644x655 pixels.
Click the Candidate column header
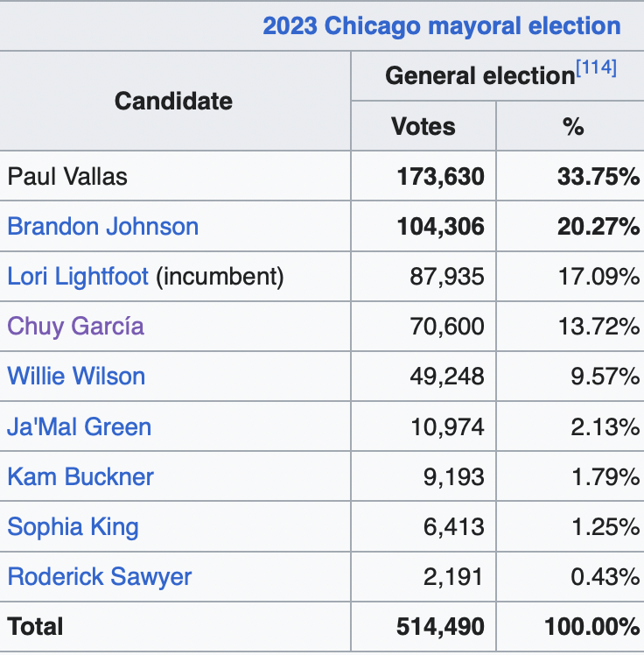tap(173, 101)
